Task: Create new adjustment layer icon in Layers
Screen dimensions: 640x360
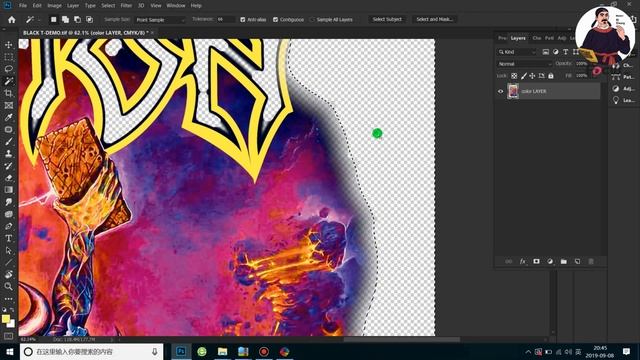Action: (x=550, y=262)
